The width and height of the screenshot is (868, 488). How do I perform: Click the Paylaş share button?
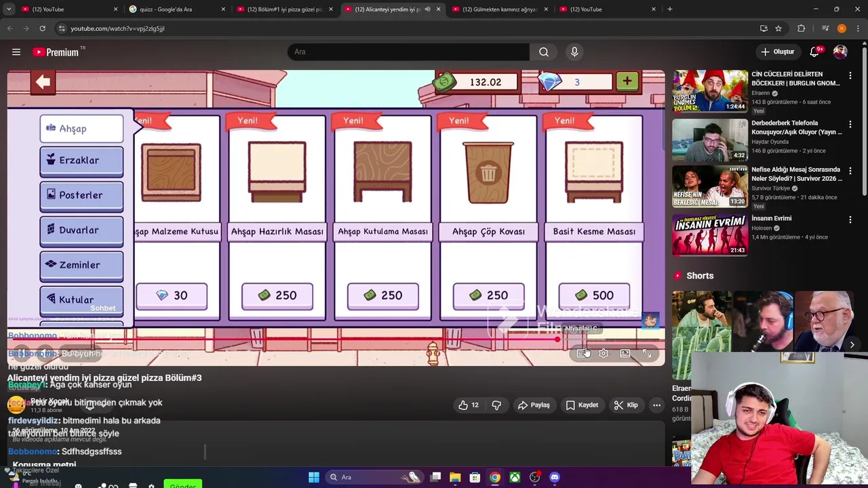(534, 405)
